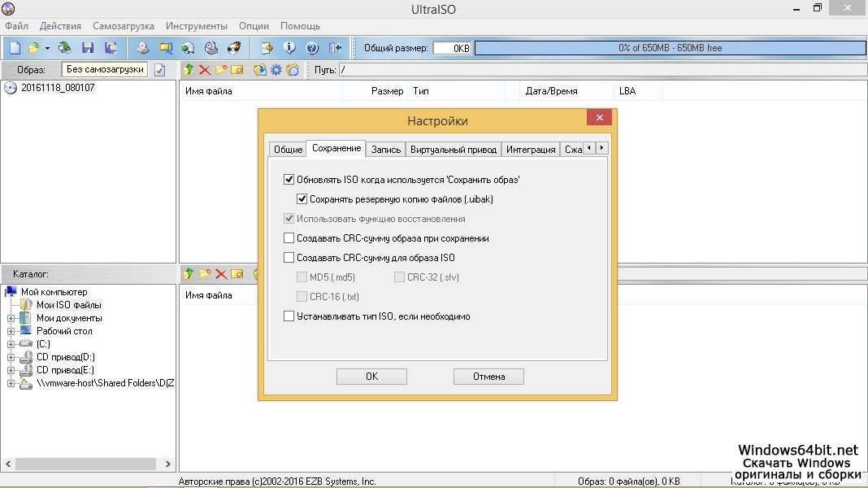
Task: Check 'Устанавливать тип ISO, если необходимо'
Action: point(289,316)
